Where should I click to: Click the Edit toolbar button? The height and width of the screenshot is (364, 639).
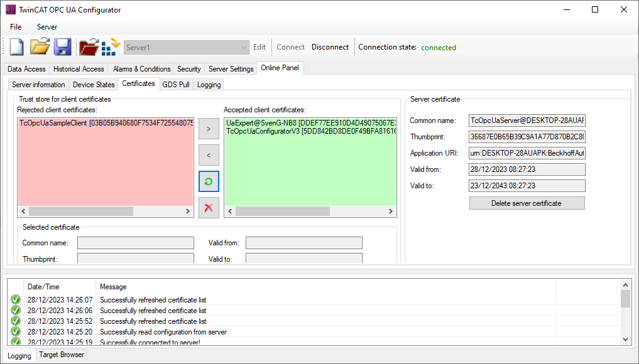259,47
